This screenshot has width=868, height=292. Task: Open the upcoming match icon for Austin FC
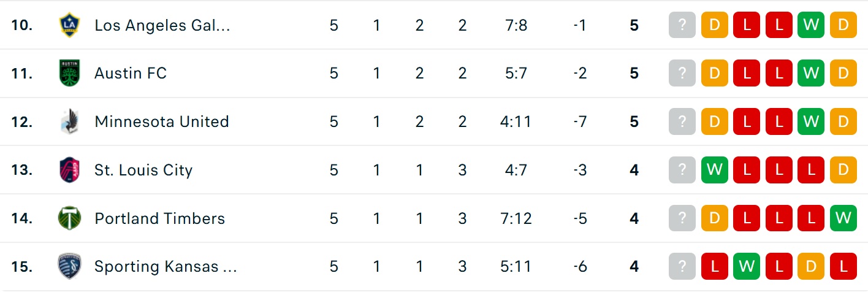[682, 73]
